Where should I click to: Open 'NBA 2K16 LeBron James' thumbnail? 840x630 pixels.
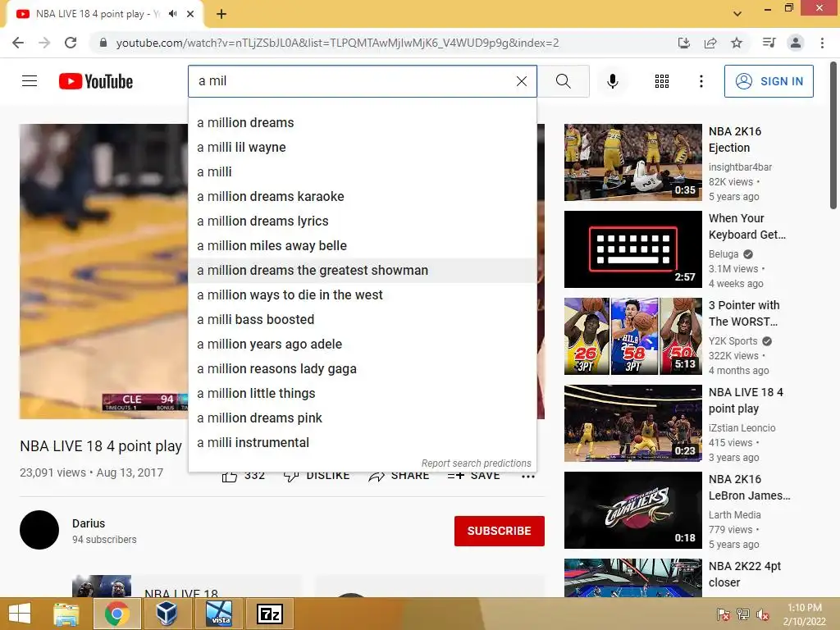click(632, 510)
